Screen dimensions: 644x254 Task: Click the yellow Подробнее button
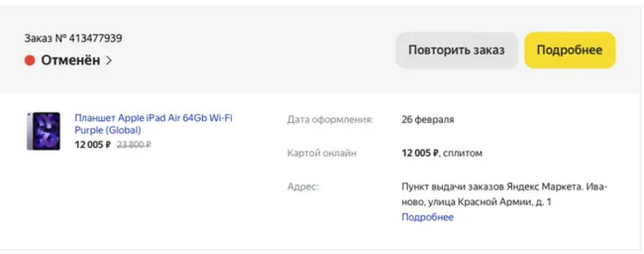click(569, 50)
